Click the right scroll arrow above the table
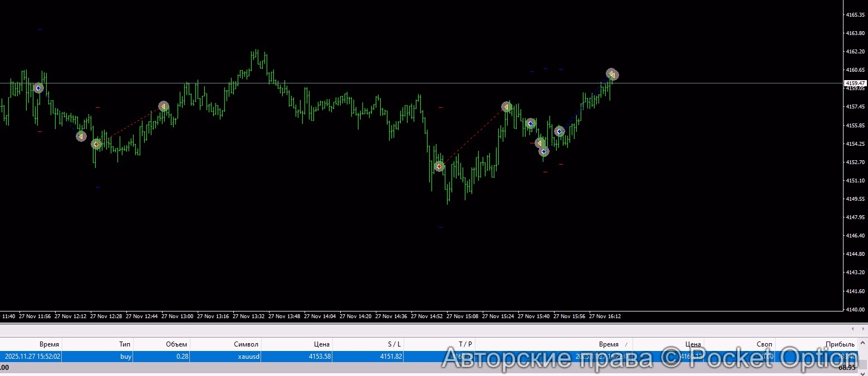 862,329
